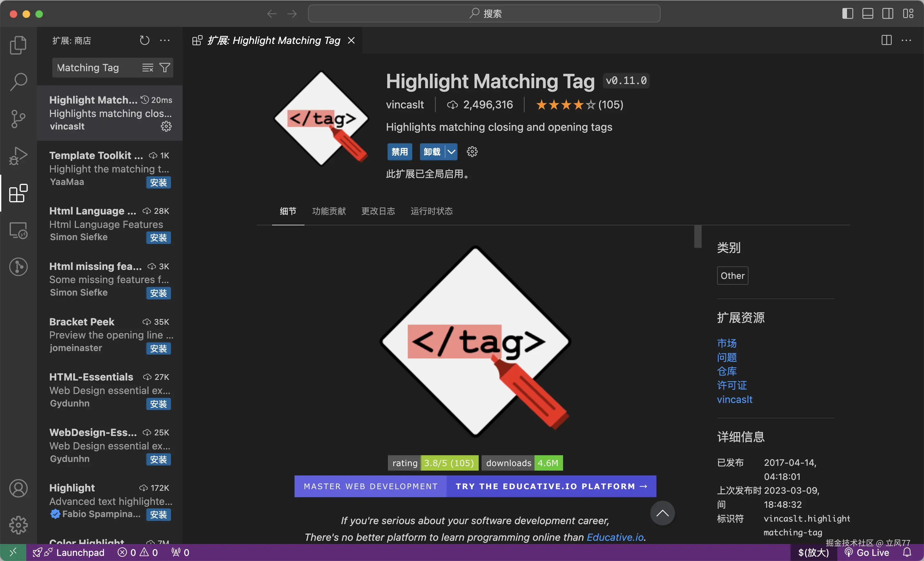The height and width of the screenshot is (561, 924).
Task: Open the Run and Debug view
Action: tap(18, 155)
